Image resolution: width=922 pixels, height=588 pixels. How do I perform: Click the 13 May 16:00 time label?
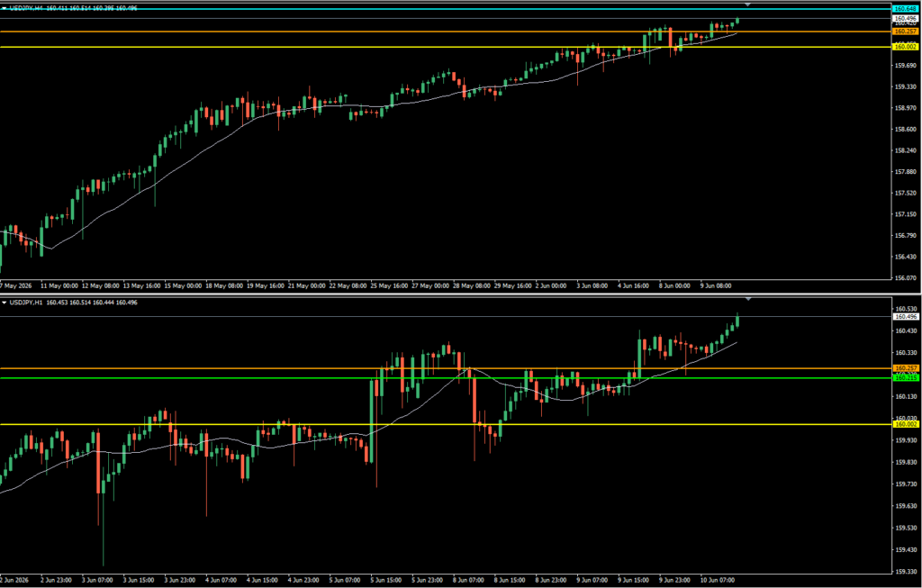[x=141, y=285]
